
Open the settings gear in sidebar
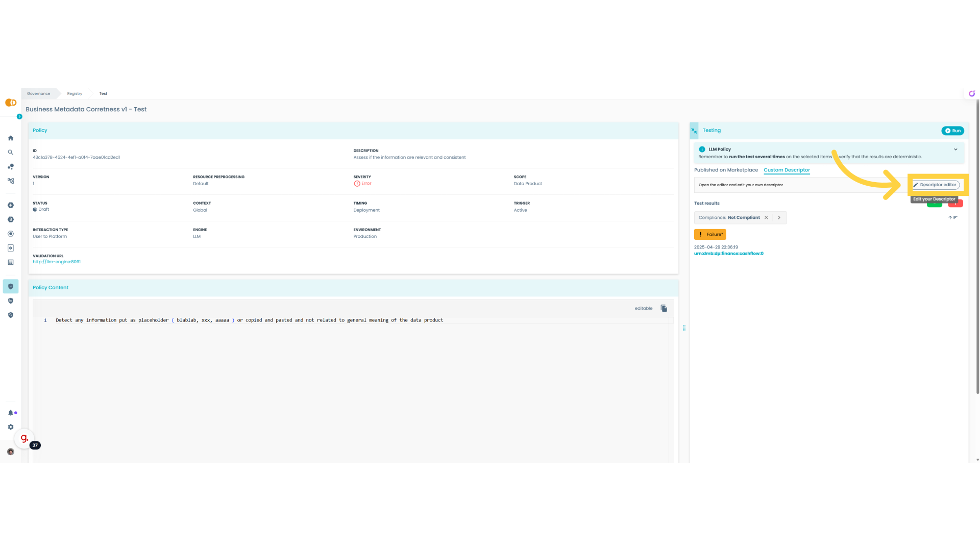pos(11,427)
